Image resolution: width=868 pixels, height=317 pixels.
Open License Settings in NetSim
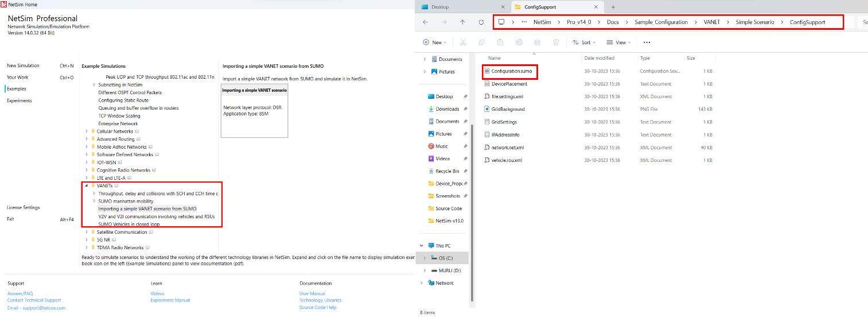pyautogui.click(x=24, y=208)
